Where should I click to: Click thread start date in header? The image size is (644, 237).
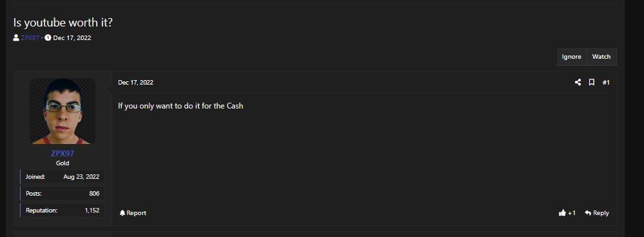[72, 38]
